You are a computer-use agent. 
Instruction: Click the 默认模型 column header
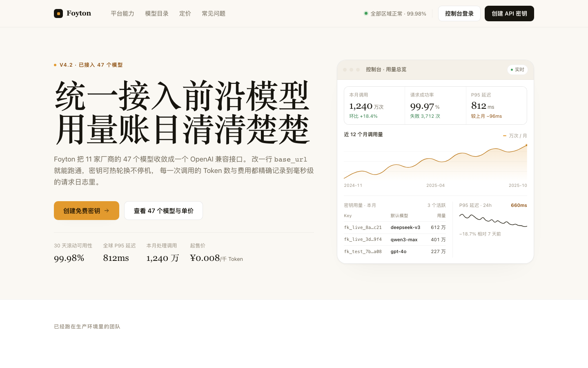click(x=399, y=215)
